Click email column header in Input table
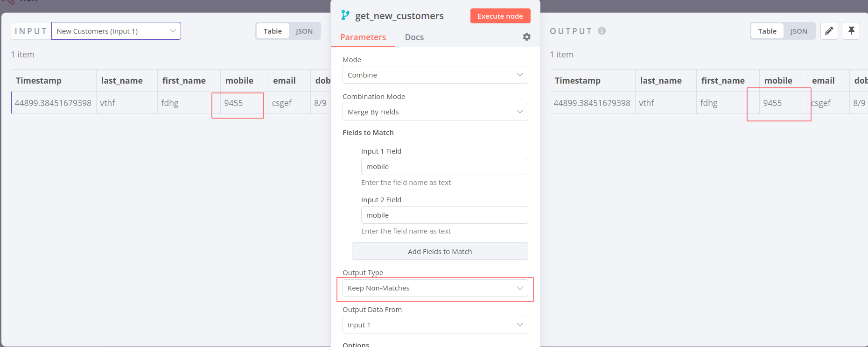This screenshot has height=347, width=868. click(289, 80)
